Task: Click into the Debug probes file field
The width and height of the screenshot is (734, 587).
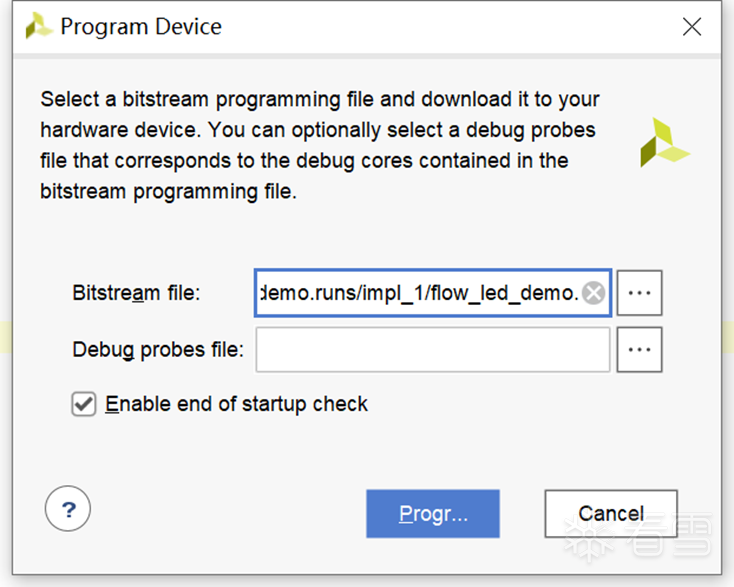Action: [x=432, y=349]
